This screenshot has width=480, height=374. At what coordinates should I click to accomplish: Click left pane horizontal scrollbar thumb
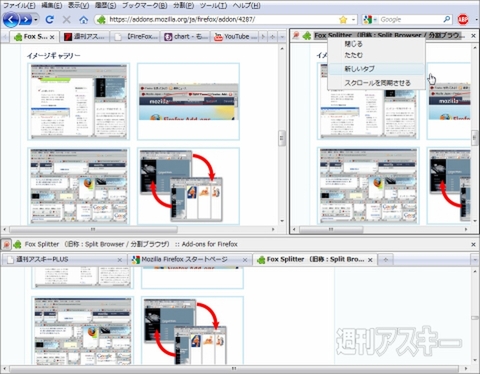(x=93, y=229)
